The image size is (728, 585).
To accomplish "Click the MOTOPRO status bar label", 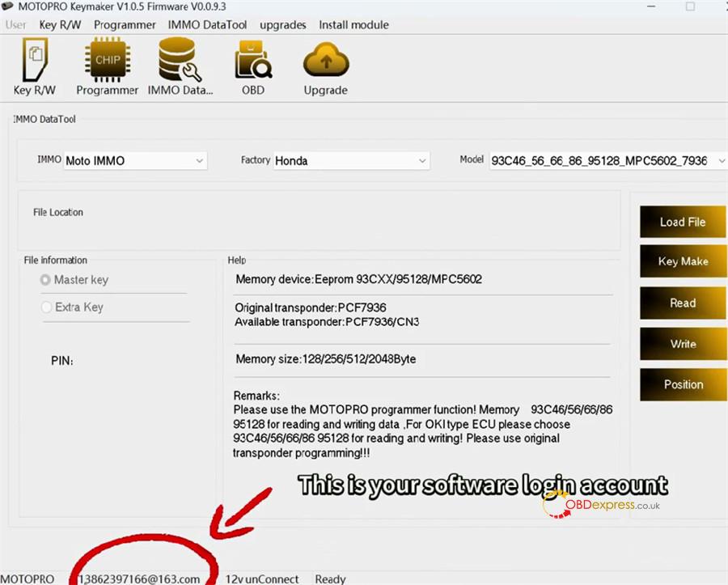I will coord(28,579).
